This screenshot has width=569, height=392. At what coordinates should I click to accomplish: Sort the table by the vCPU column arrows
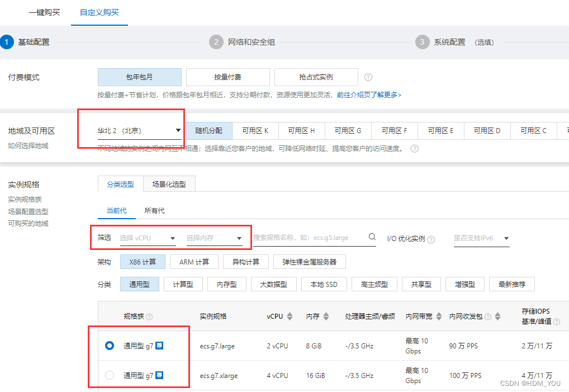point(289,316)
